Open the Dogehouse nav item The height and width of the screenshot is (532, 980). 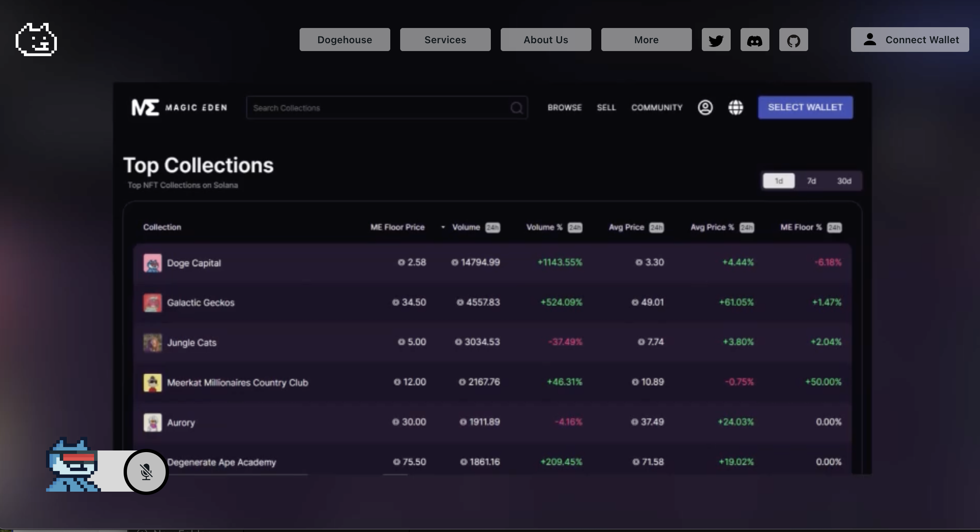pyautogui.click(x=345, y=40)
